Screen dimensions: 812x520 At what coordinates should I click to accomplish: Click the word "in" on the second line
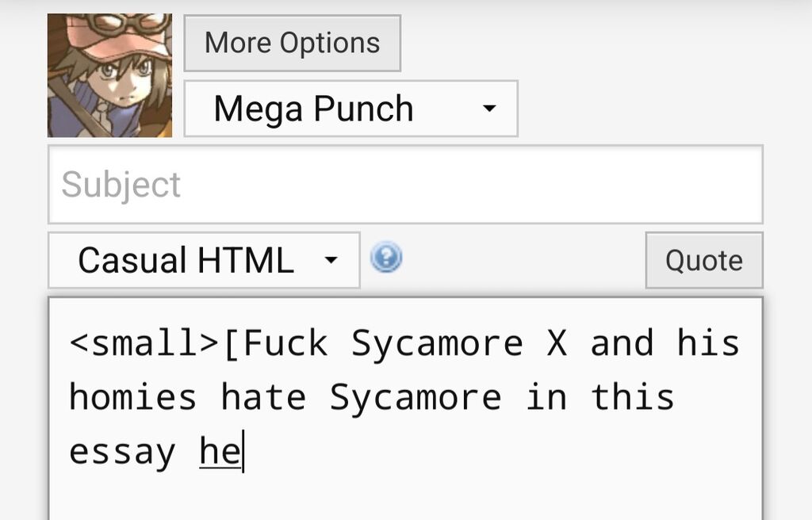[546, 397]
